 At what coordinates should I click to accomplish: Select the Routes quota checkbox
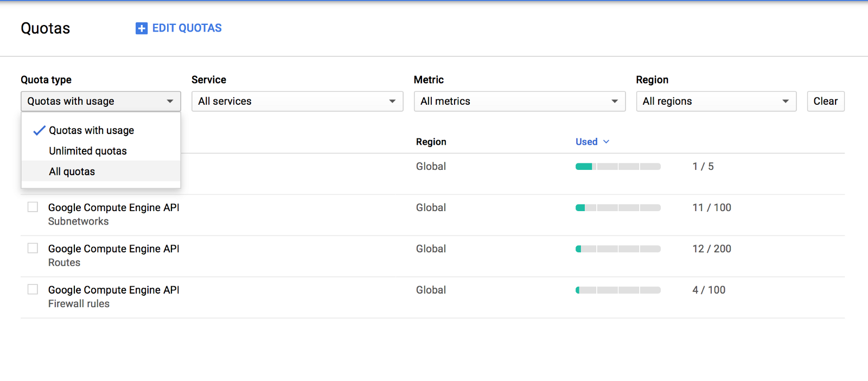click(33, 249)
